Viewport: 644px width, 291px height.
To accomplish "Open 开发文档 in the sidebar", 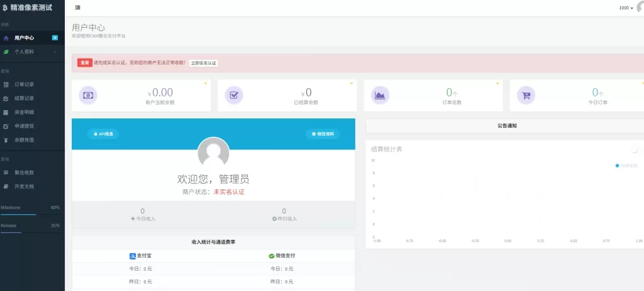I will 32,186.
